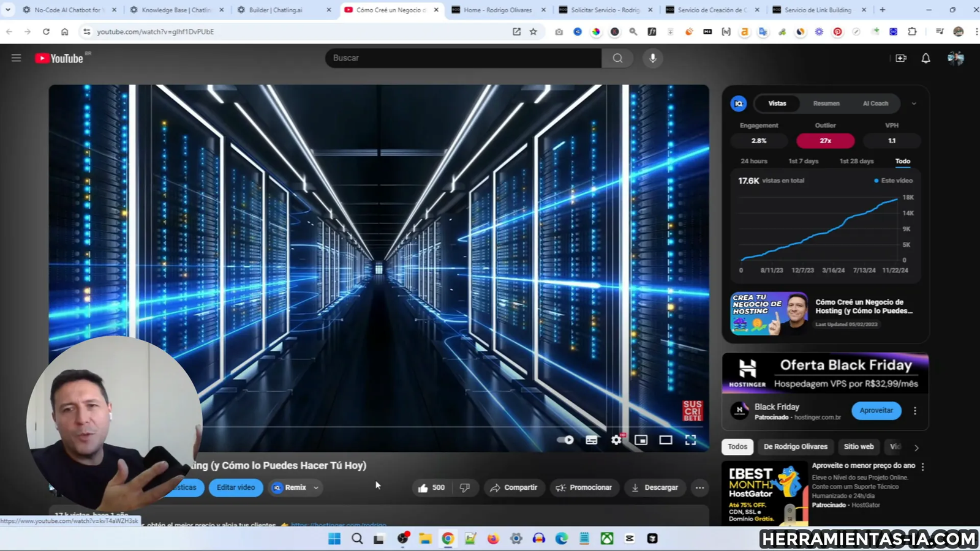The width and height of the screenshot is (980, 551).
Task: Click the voice search microphone icon
Action: (x=652, y=58)
